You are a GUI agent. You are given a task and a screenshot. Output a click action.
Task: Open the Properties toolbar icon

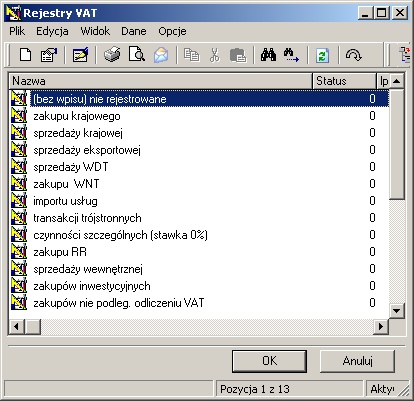49,55
